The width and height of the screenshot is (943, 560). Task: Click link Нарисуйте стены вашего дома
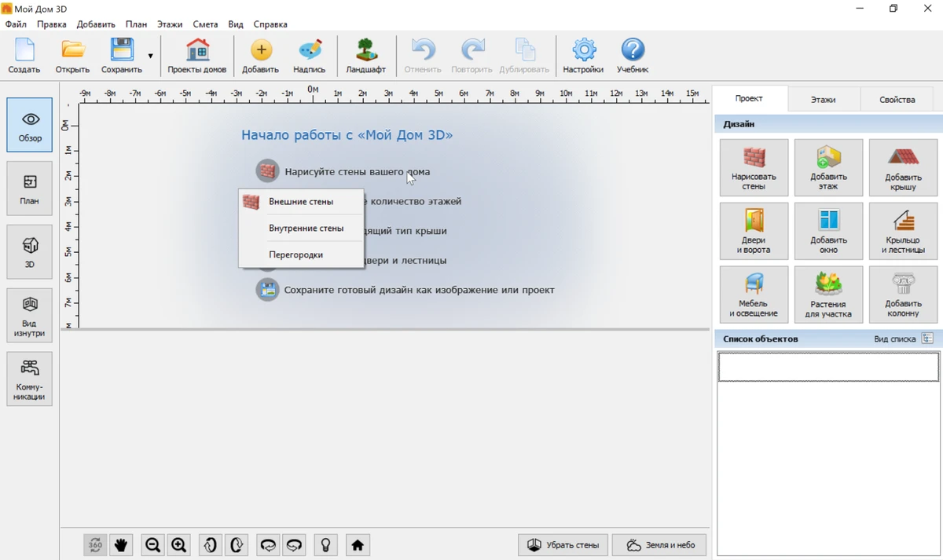coord(358,171)
